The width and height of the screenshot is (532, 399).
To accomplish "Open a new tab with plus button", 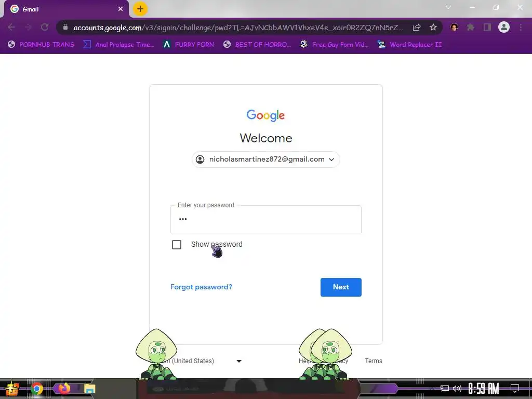I will click(x=140, y=9).
